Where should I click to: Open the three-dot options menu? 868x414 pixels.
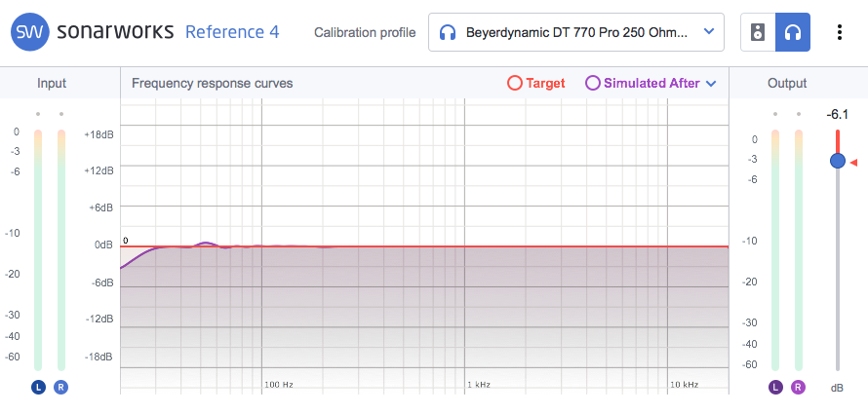(840, 32)
